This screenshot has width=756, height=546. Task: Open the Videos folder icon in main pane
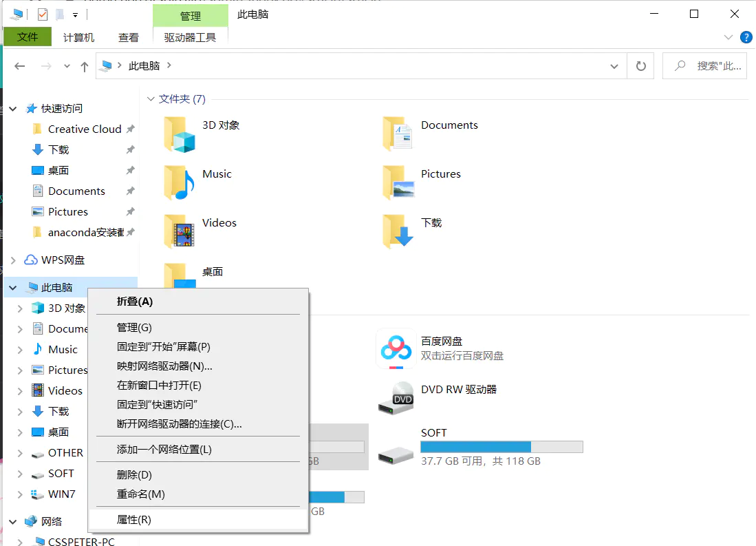click(180, 232)
